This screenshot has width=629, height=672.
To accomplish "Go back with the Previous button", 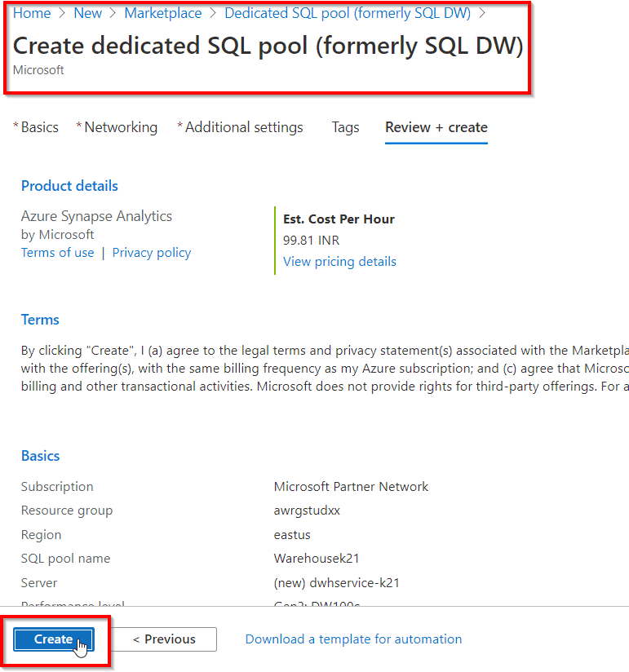I will click(x=164, y=639).
